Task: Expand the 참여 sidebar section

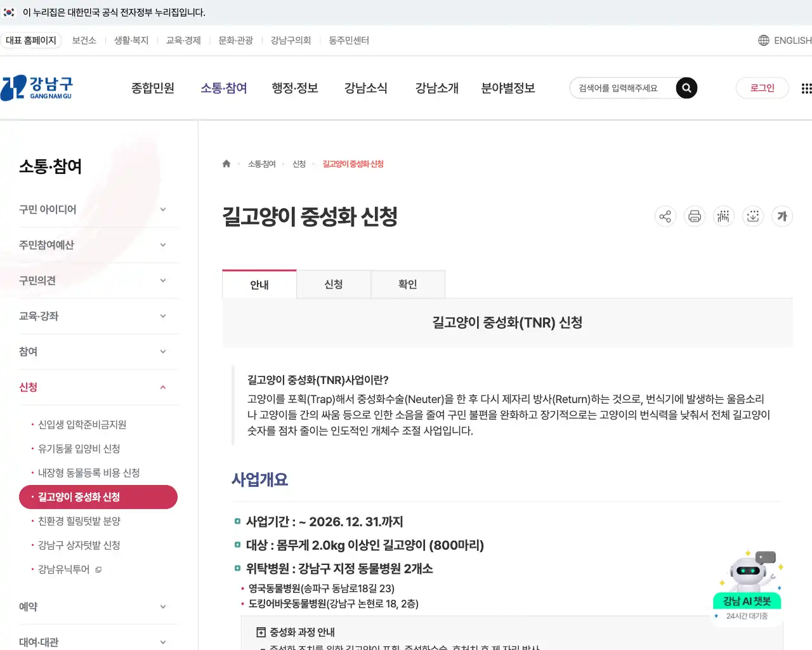Action: click(x=98, y=352)
